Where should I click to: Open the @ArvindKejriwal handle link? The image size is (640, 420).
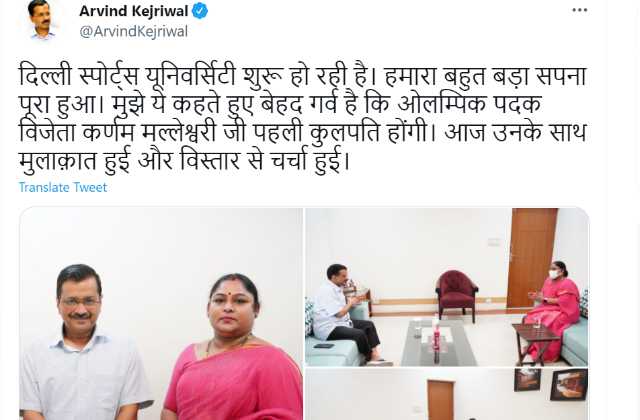pos(133,31)
